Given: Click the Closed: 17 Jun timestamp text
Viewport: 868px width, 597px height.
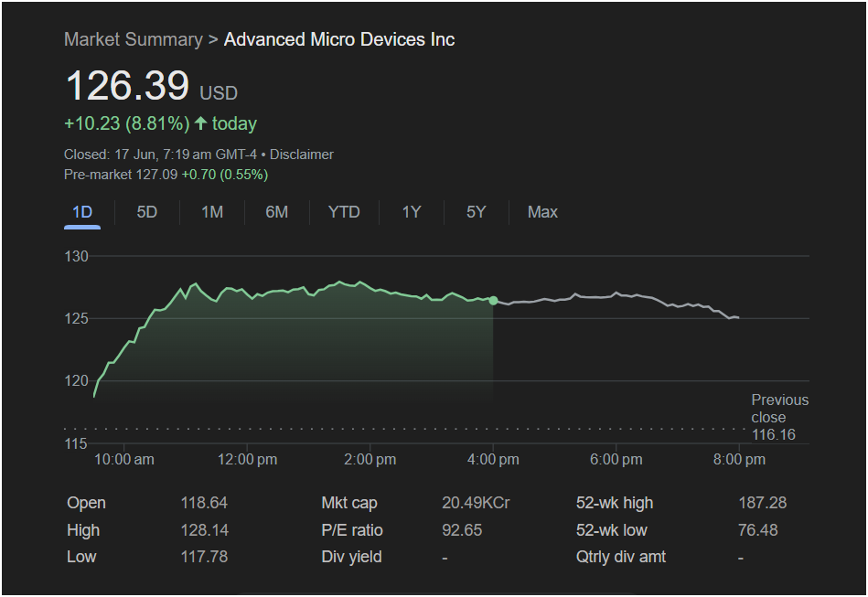Looking at the screenshot, I should point(161,155).
